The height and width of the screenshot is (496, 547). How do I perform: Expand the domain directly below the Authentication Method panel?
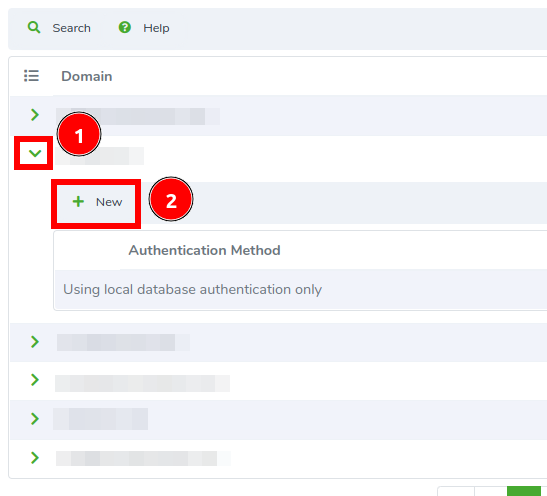point(35,342)
